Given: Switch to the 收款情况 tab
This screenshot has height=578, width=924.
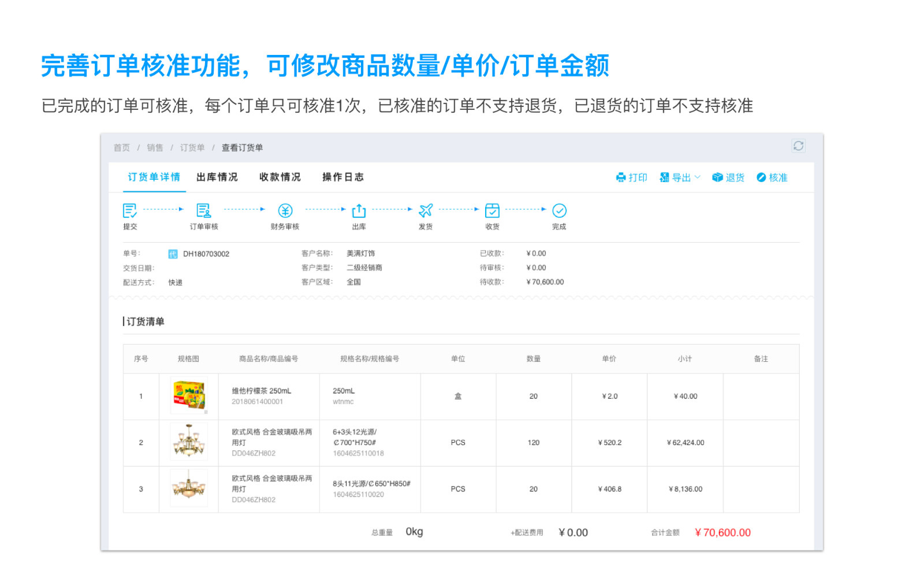Looking at the screenshot, I should pos(280,177).
